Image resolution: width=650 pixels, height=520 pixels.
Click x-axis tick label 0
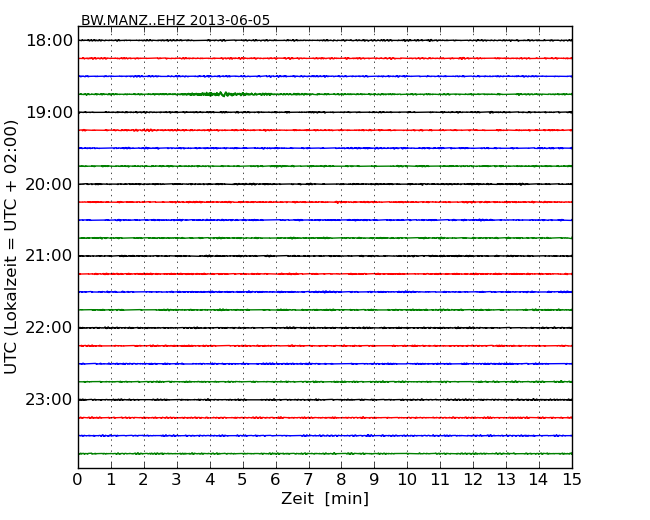[x=78, y=480]
